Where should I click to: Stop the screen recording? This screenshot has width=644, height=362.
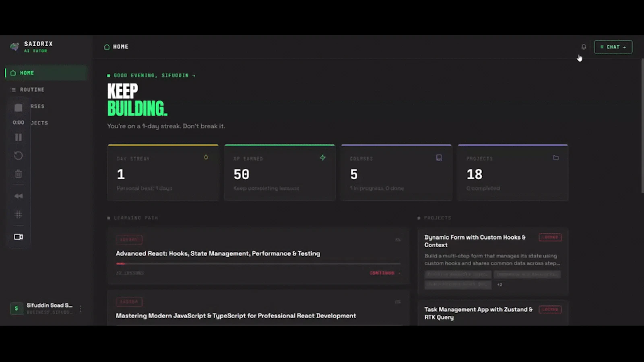(x=19, y=108)
